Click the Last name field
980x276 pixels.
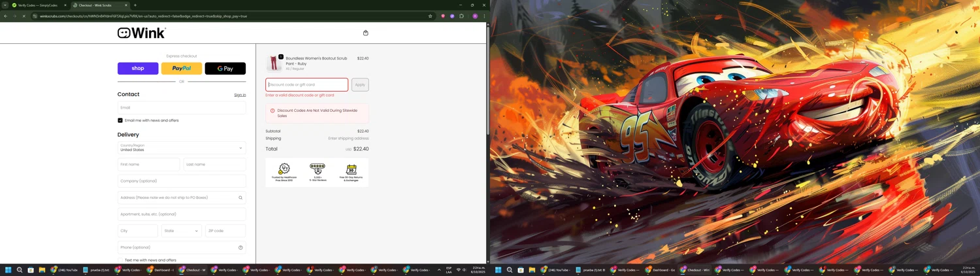click(215, 165)
